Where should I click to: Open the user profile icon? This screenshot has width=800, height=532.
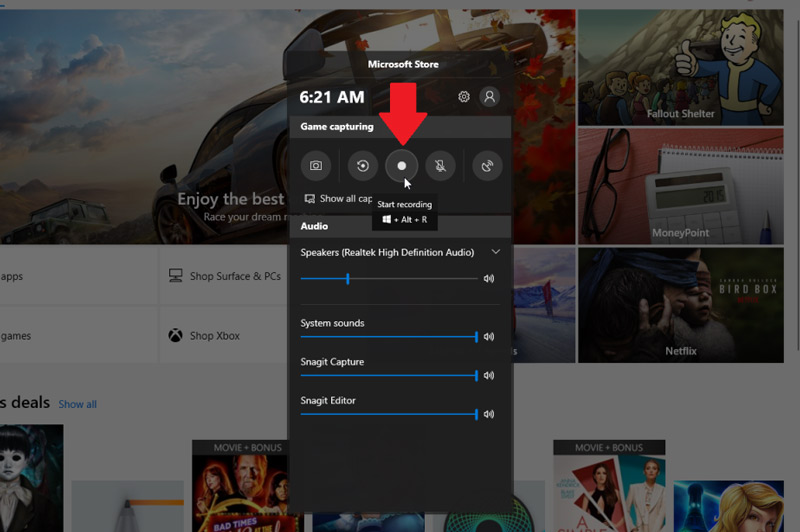point(489,96)
